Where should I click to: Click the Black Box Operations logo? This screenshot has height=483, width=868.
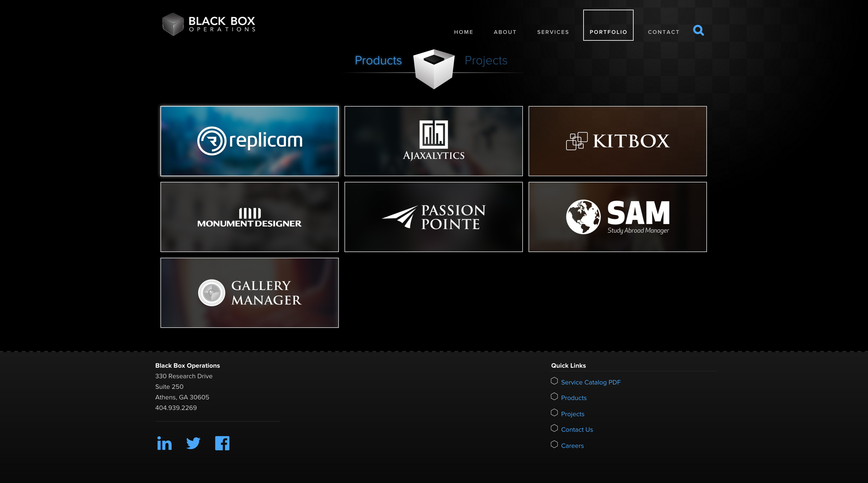(209, 24)
